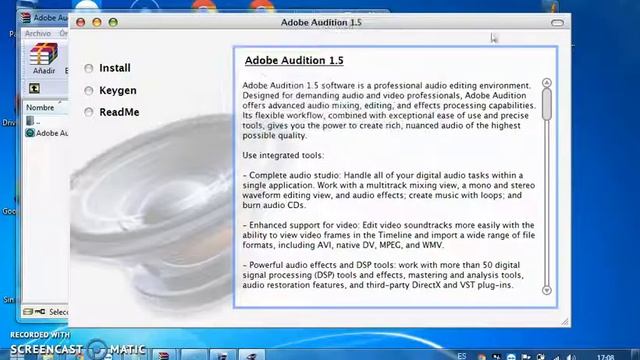Sort by the Nombre column in WinRAR
The width and height of the screenshot is (640, 360).
click(x=44, y=107)
